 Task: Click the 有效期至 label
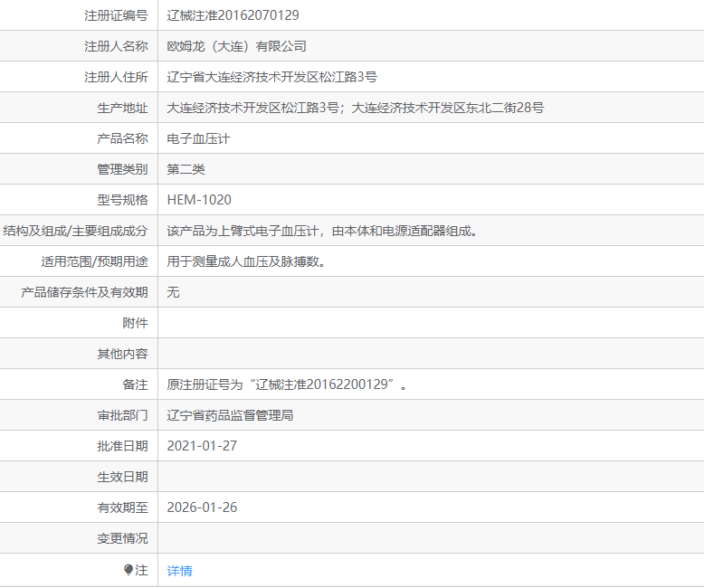[x=122, y=507]
